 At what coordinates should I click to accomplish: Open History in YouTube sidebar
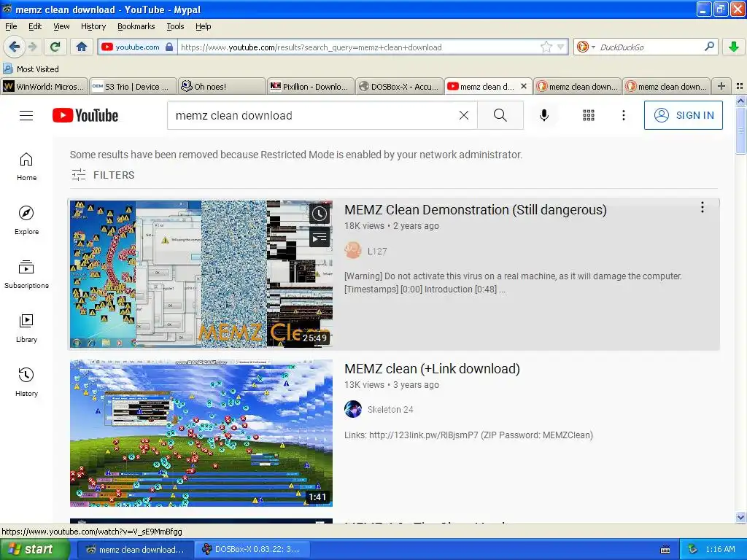(26, 382)
